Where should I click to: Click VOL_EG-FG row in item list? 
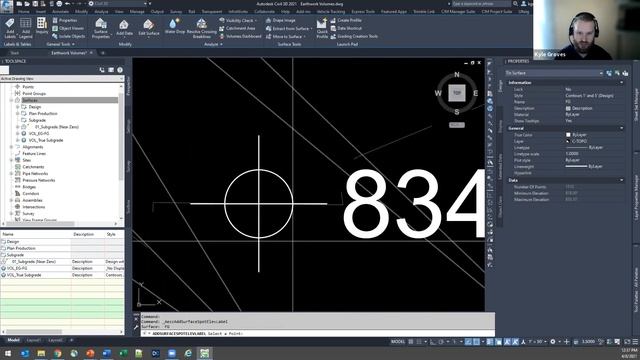tap(62, 268)
